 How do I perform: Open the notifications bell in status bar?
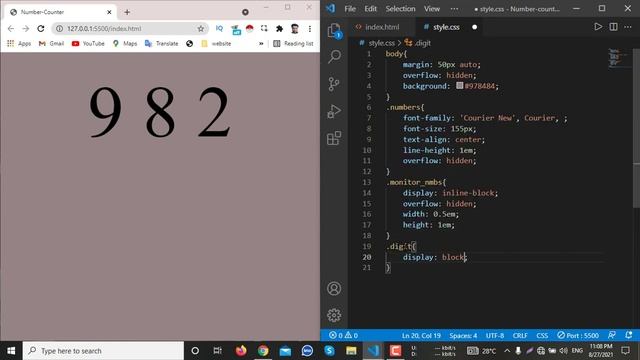coord(629,335)
